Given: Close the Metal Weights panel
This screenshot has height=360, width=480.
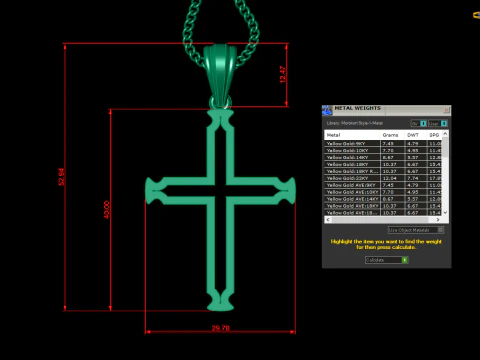Looking at the screenshot, I should pyautogui.click(x=446, y=110).
